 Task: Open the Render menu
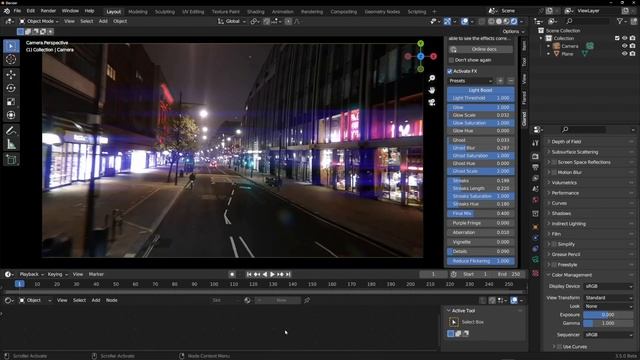pyautogui.click(x=48, y=11)
